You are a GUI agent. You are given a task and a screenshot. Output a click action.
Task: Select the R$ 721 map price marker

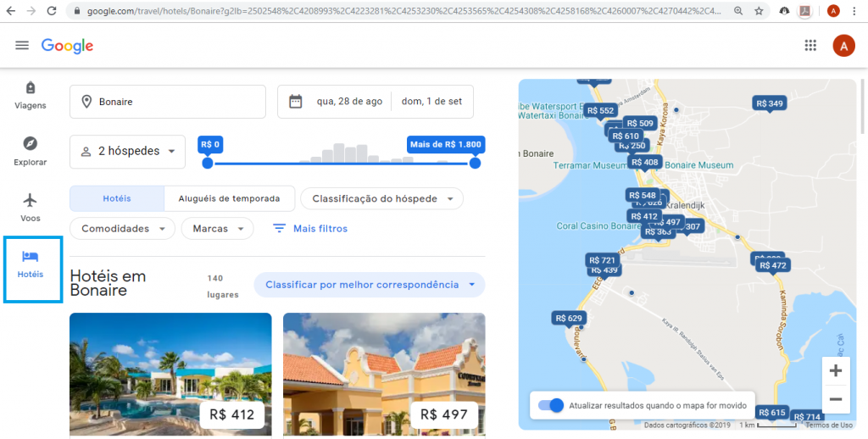pos(603,260)
